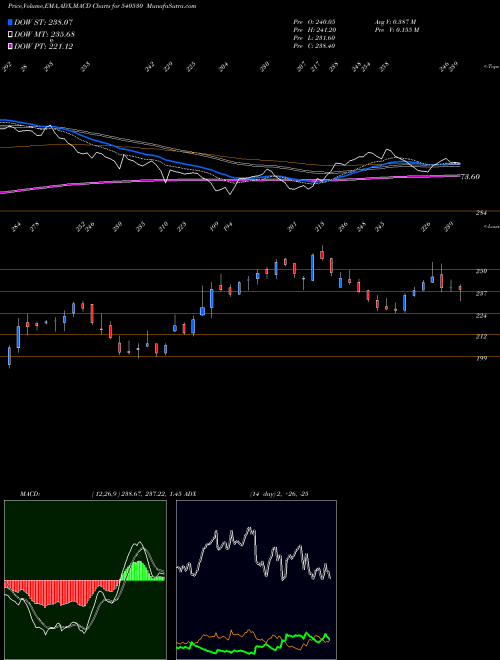Select the 'DOW ST: 238.07' legend text

tap(43, 22)
